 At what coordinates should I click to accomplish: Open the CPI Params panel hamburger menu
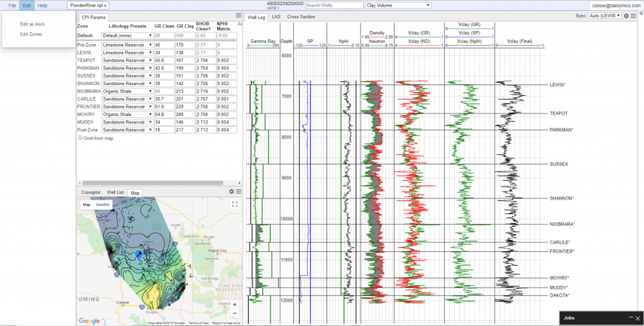[238, 15]
